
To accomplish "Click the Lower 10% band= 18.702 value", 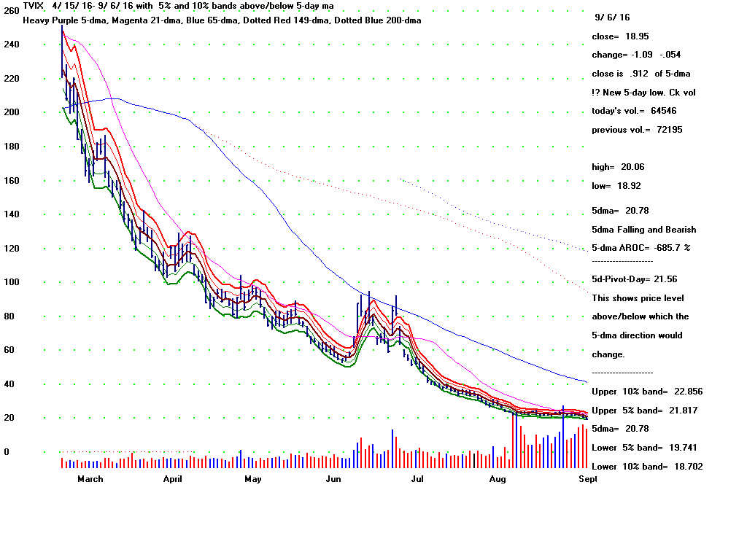I will [x=647, y=466].
